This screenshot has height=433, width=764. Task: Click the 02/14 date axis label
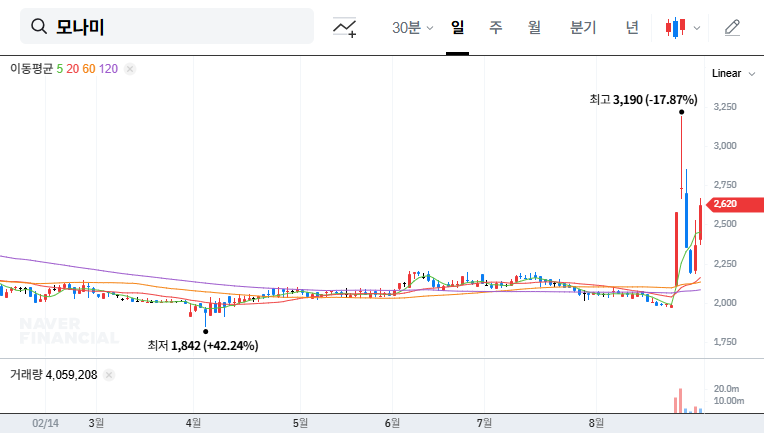point(45,423)
